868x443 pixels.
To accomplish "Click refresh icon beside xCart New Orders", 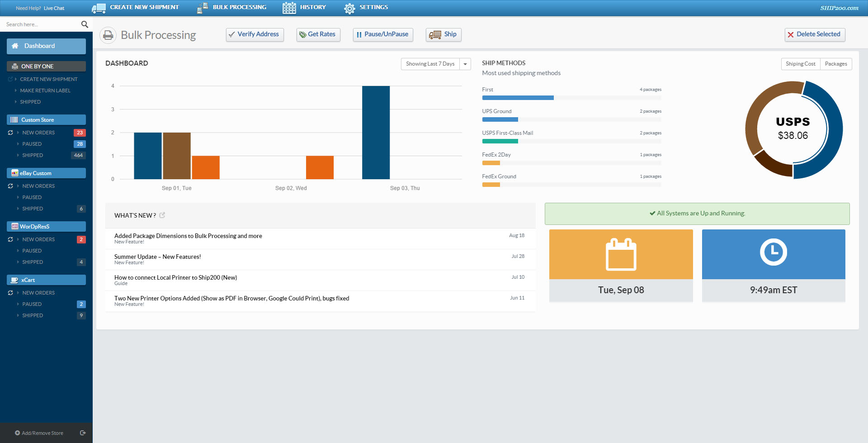I will [x=10, y=293].
